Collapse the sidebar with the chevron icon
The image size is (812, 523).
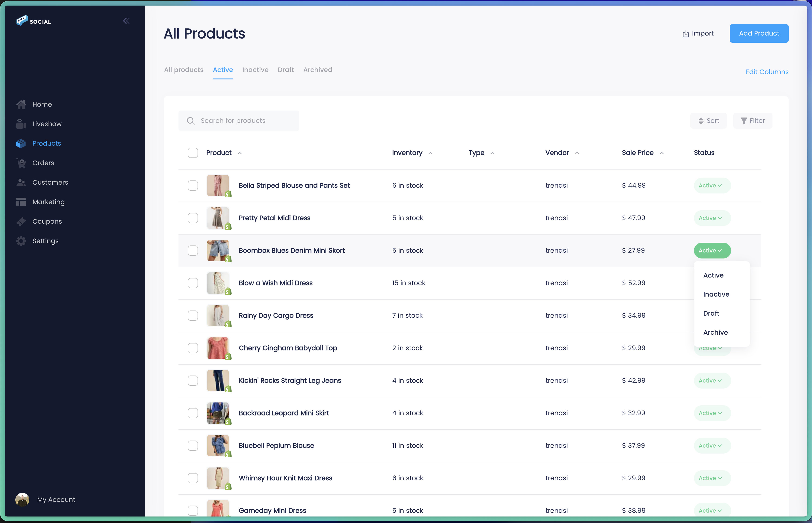(x=126, y=21)
